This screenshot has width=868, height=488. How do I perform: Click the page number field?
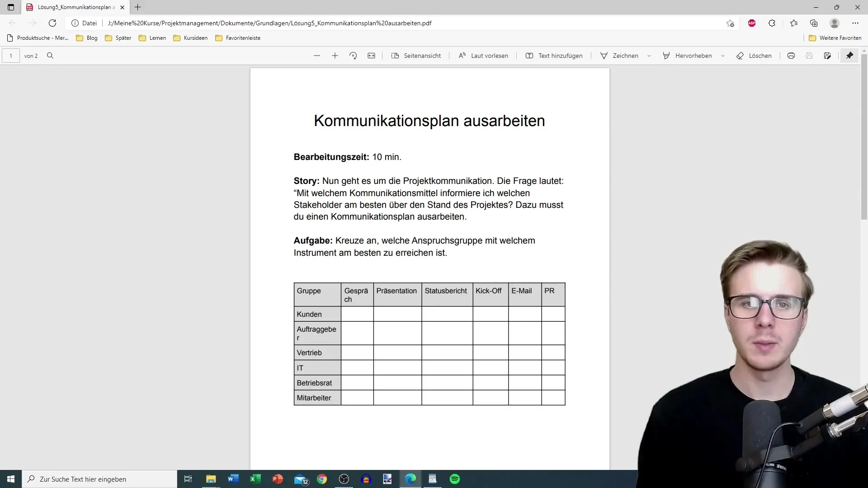pyautogui.click(x=11, y=56)
